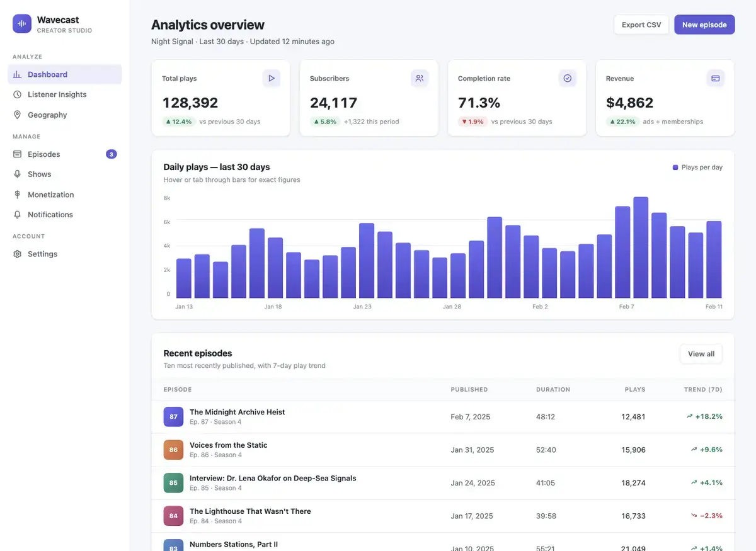This screenshot has height=551, width=756.
Task: Click the checkmark icon on Completion rate card
Action: coord(568,78)
